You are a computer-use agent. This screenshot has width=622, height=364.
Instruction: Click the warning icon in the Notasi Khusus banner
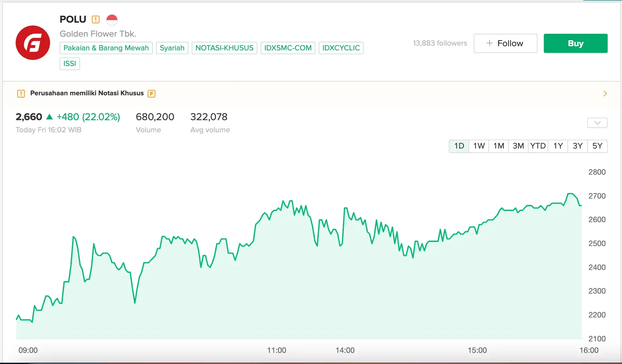(x=21, y=94)
